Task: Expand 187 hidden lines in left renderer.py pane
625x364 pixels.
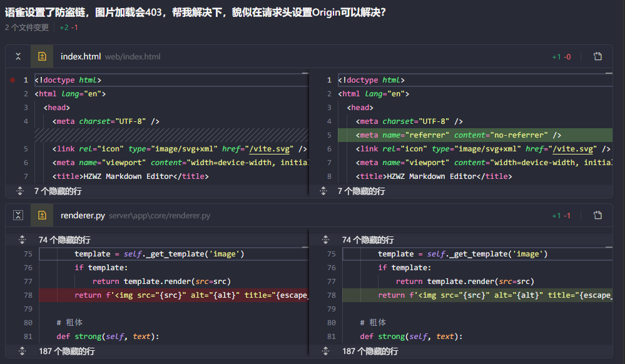Action: click(23, 351)
